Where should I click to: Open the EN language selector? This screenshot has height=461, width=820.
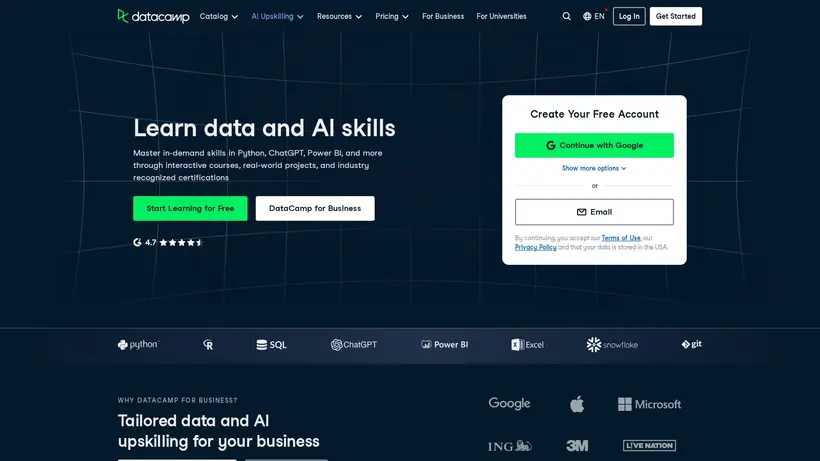click(x=594, y=16)
